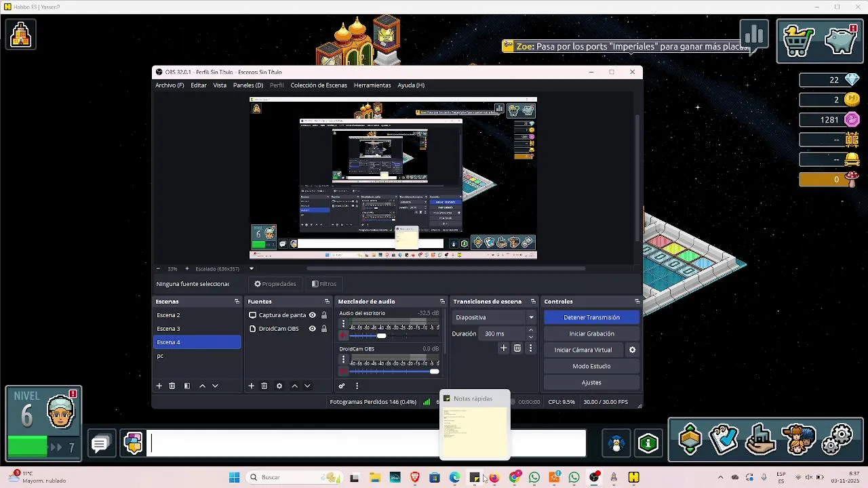The height and width of the screenshot is (488, 868).
Task: Open OBS Ajustes settings button
Action: coord(591,382)
